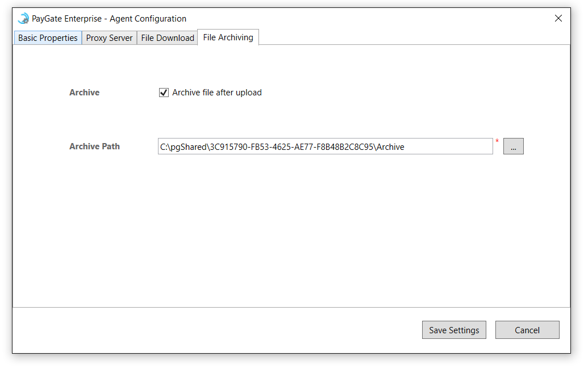Image resolution: width=588 pixels, height=369 pixels.
Task: Click the PayGate logo in the title bar
Action: 24,18
